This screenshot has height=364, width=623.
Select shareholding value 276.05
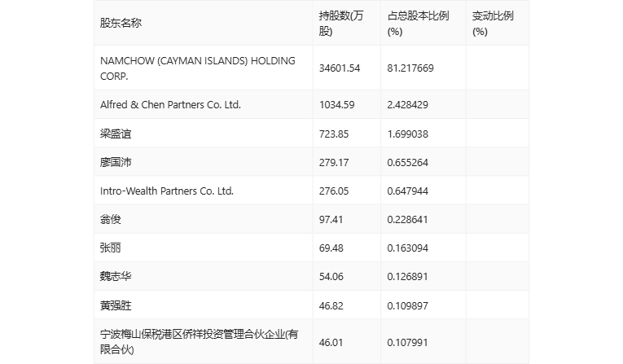point(334,191)
